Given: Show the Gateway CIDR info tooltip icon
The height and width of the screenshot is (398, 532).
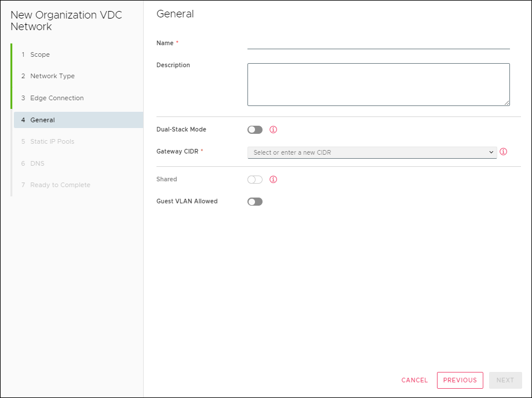Looking at the screenshot, I should [x=504, y=152].
